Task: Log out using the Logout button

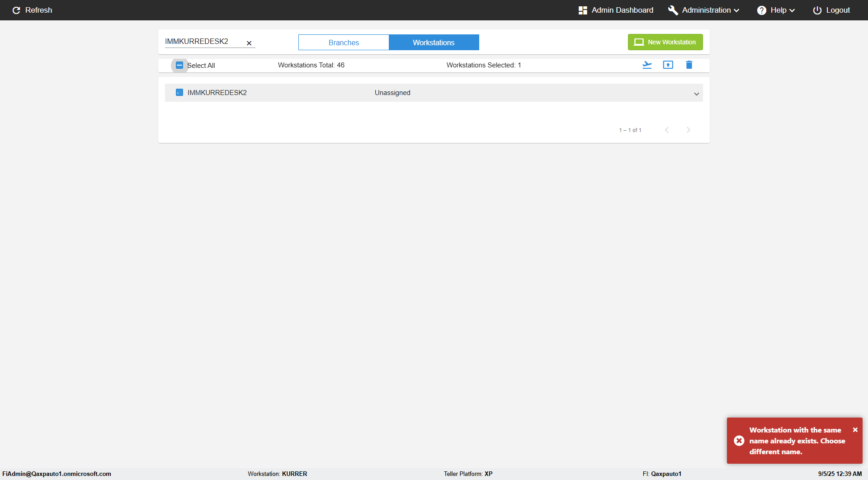Action: coord(831,10)
